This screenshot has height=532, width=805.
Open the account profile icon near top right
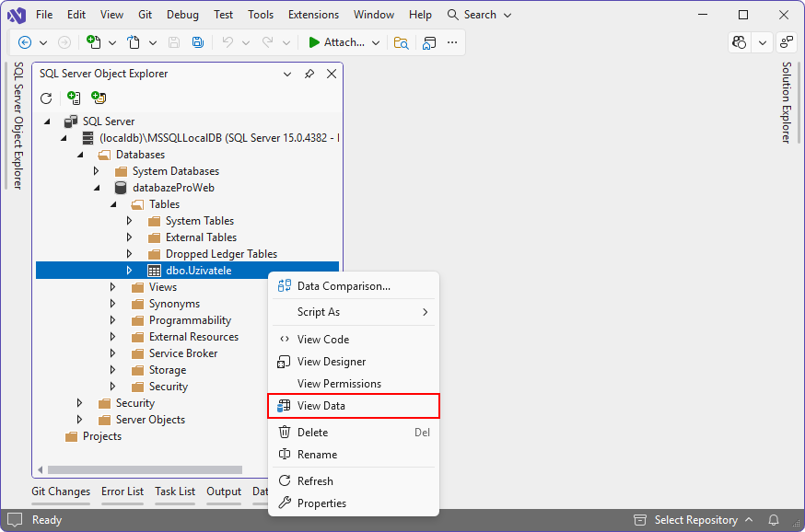click(x=739, y=42)
